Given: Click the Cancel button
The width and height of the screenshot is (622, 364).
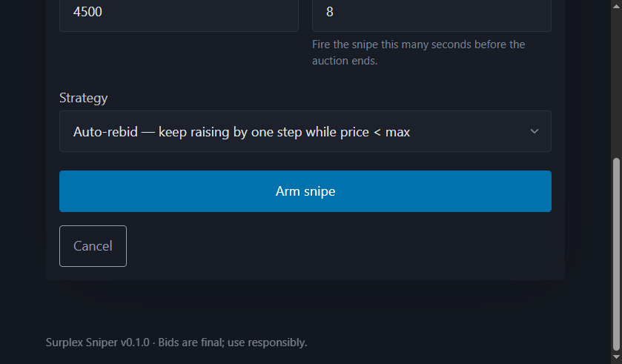Looking at the screenshot, I should pyautogui.click(x=93, y=246).
